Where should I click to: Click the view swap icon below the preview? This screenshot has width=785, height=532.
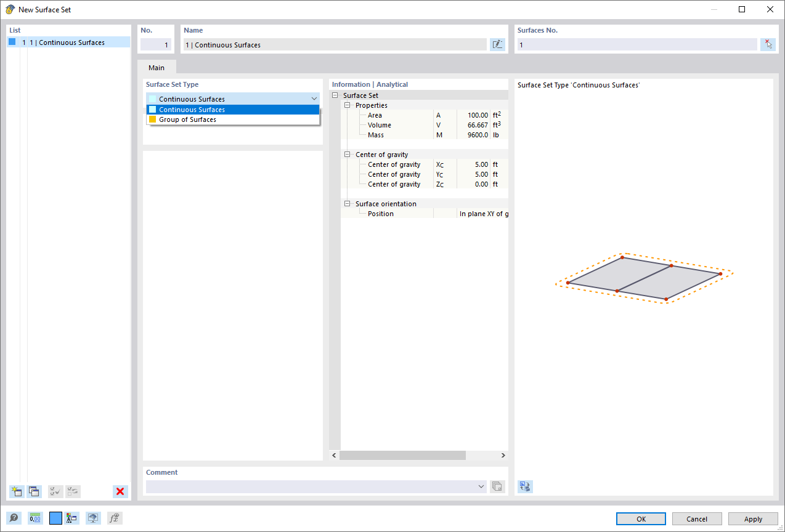click(x=525, y=486)
